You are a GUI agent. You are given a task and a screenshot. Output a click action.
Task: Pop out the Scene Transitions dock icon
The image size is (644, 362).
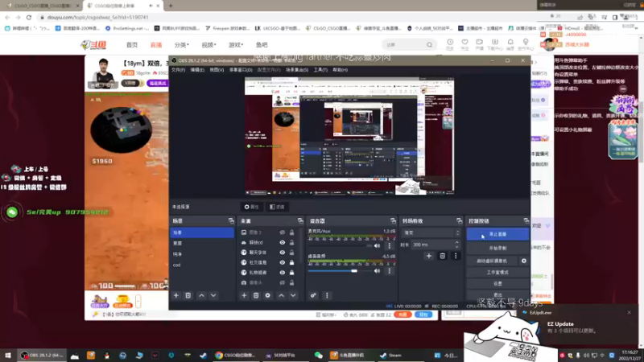coord(459,220)
